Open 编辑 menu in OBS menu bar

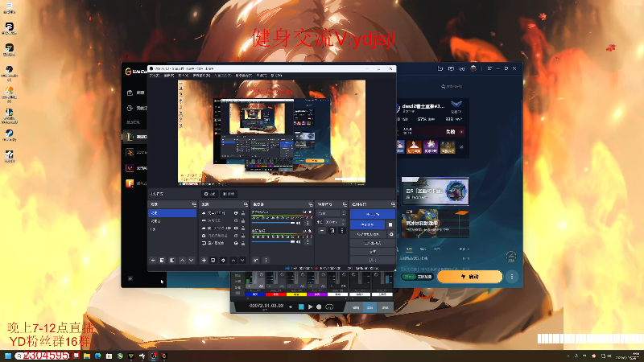pyautogui.click(x=169, y=76)
